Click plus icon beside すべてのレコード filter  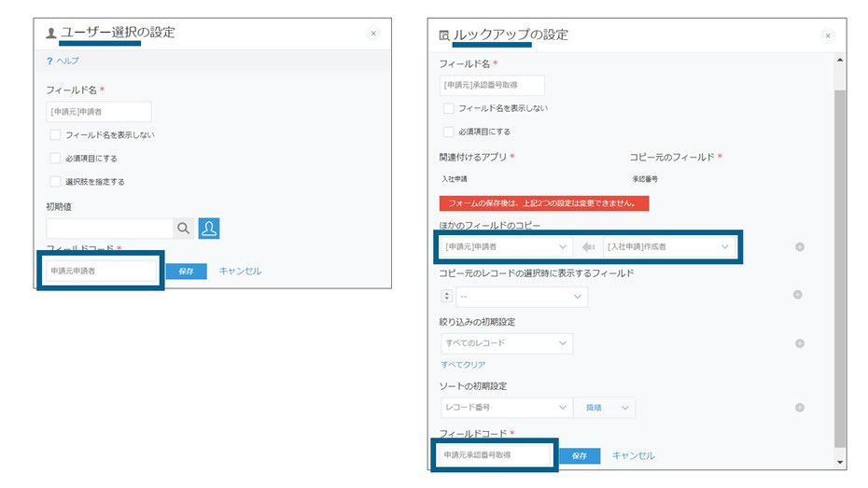click(x=799, y=343)
